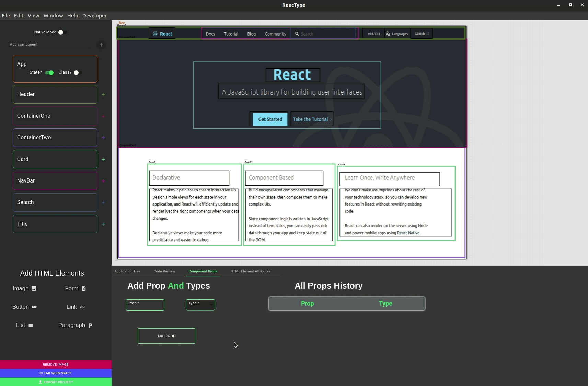Select the Card component card
This screenshot has width=588, height=386.
[55, 159]
